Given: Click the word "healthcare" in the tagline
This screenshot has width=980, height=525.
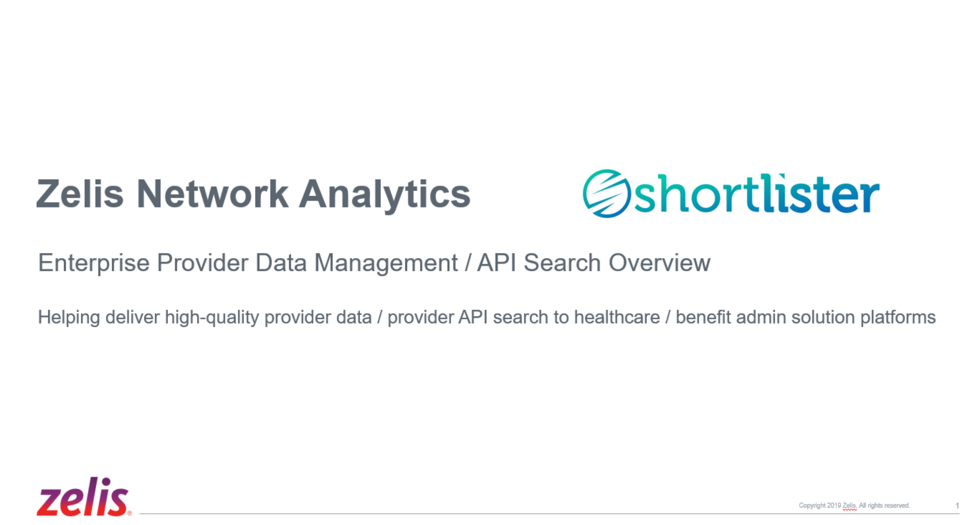Looking at the screenshot, I should (x=617, y=317).
